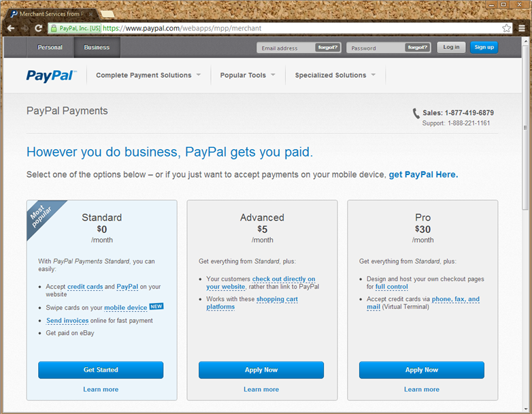Click the phone icon beside Sales
The height and width of the screenshot is (414, 532).
(416, 114)
